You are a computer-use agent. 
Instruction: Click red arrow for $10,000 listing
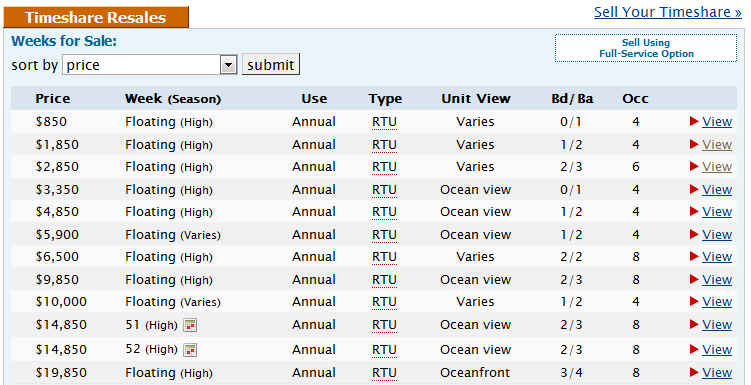point(694,302)
